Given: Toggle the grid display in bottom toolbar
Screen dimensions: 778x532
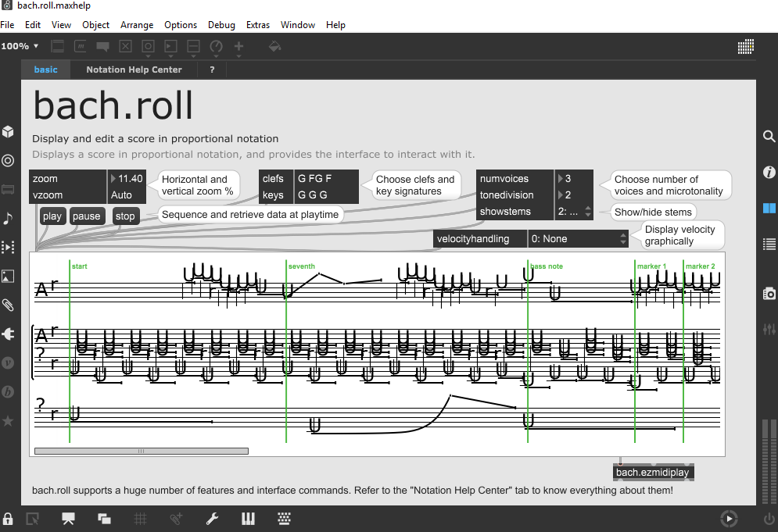Looking at the screenshot, I should click(141, 519).
